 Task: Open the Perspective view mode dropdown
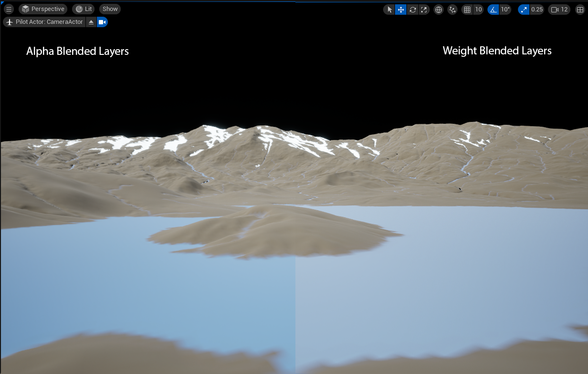point(43,9)
